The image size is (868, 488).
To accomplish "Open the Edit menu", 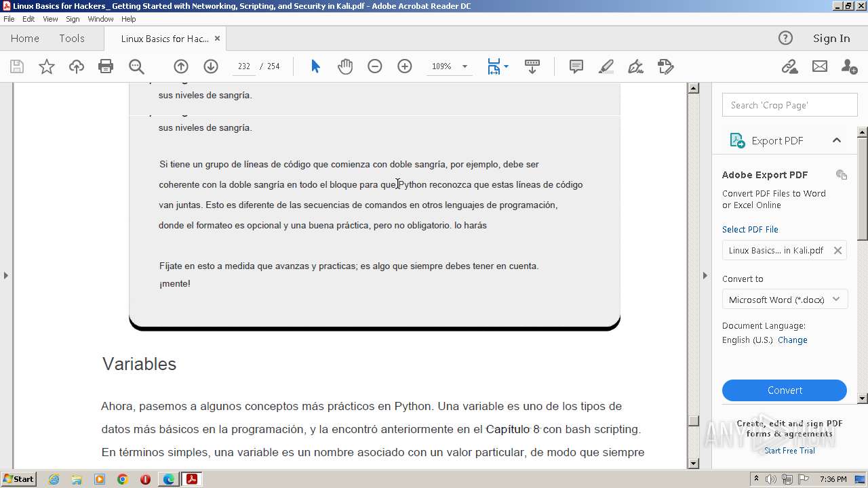I will [x=28, y=19].
